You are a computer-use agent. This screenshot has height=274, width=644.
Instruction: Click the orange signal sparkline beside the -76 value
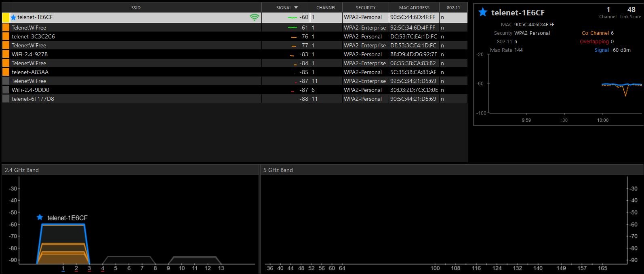[294, 37]
